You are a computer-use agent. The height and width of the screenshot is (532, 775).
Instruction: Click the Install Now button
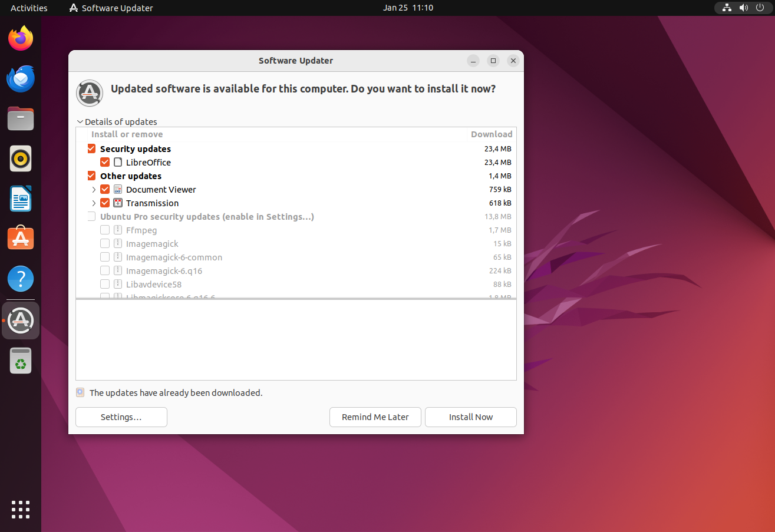click(471, 417)
